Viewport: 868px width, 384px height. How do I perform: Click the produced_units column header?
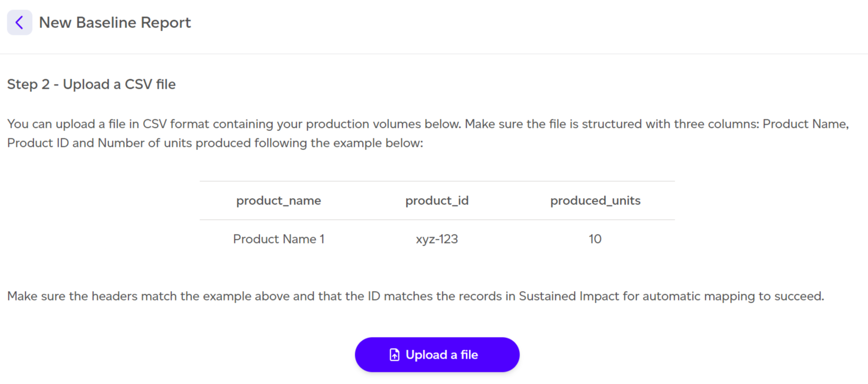595,201
